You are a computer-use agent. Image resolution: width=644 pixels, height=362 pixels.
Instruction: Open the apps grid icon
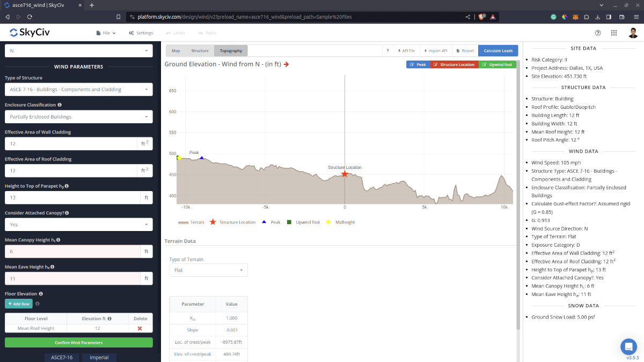614,33
